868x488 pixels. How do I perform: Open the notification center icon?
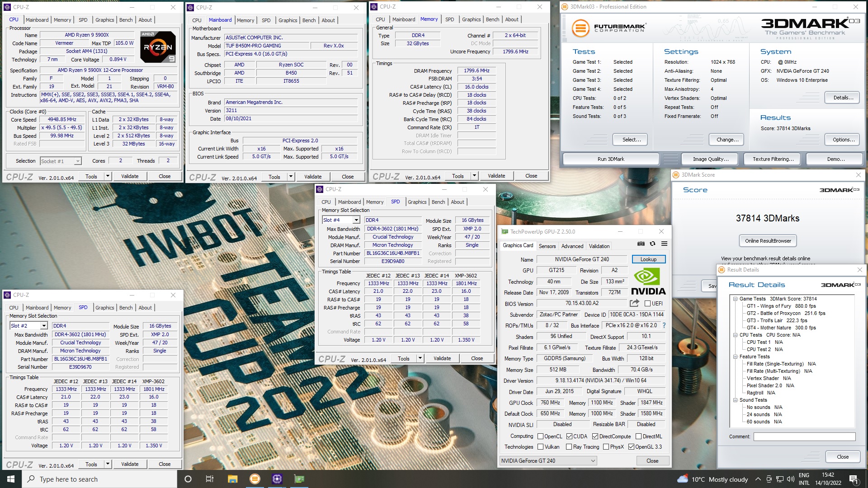854,479
